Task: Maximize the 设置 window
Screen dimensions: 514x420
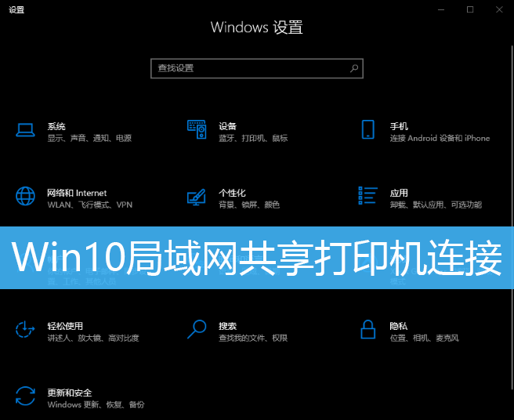Action: coord(470,9)
